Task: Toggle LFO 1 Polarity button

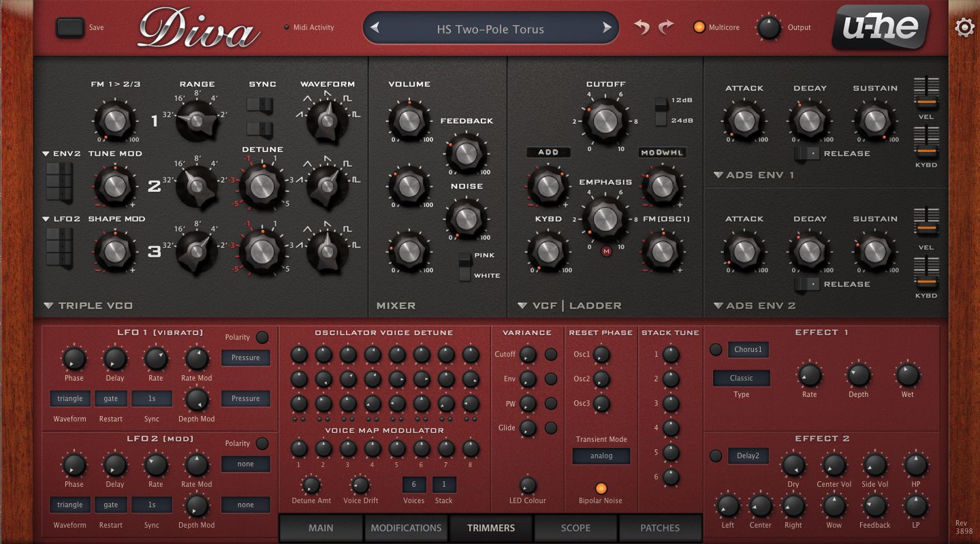Action: tap(262, 337)
